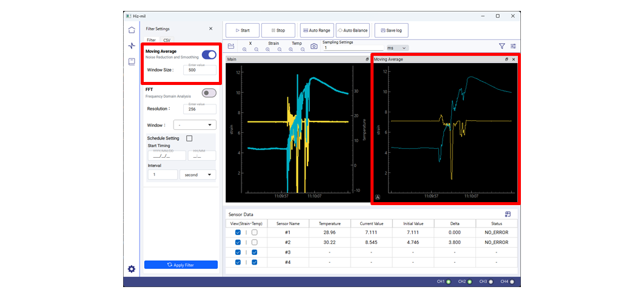Open filter settings using funnel icon

pos(501,46)
